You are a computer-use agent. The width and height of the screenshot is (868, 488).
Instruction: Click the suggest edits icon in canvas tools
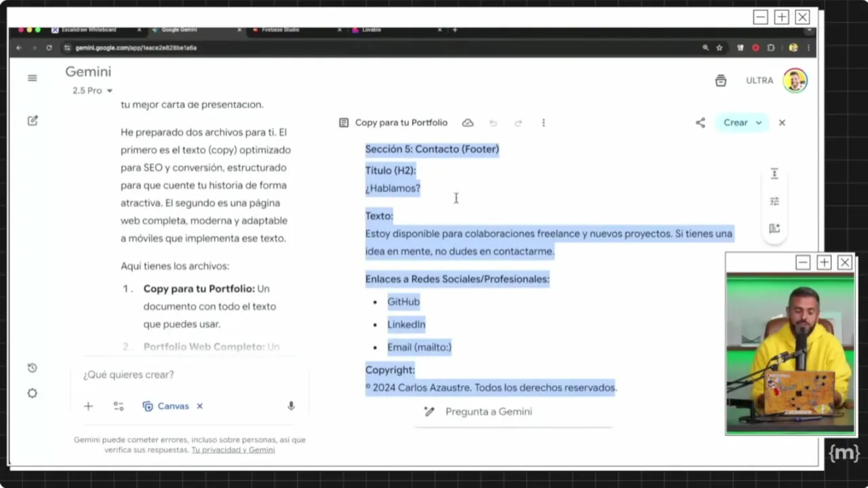point(774,228)
